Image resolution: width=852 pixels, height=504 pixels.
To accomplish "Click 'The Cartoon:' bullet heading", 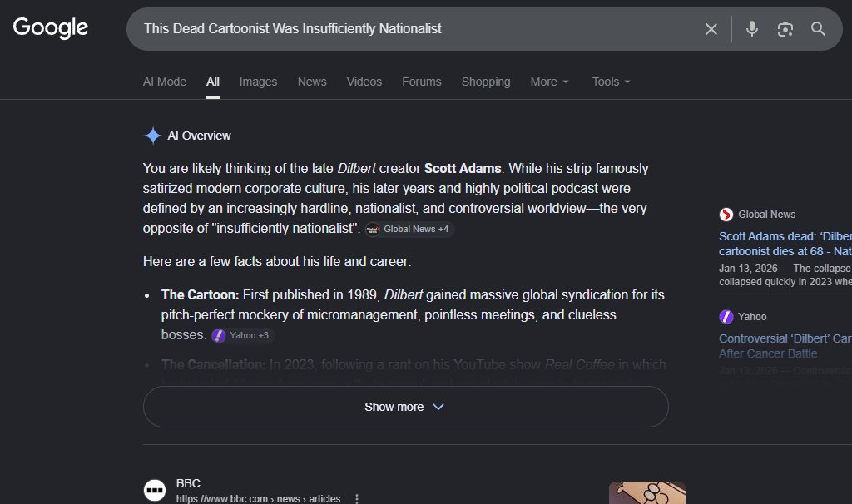I will pos(200,295).
